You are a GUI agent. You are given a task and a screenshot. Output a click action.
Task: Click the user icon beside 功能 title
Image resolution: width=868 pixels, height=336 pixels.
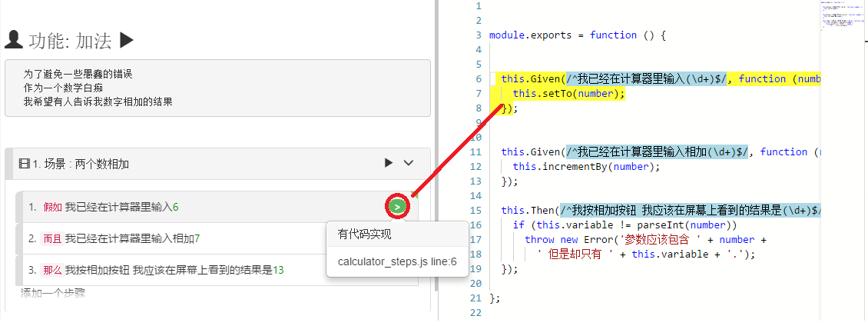point(12,40)
